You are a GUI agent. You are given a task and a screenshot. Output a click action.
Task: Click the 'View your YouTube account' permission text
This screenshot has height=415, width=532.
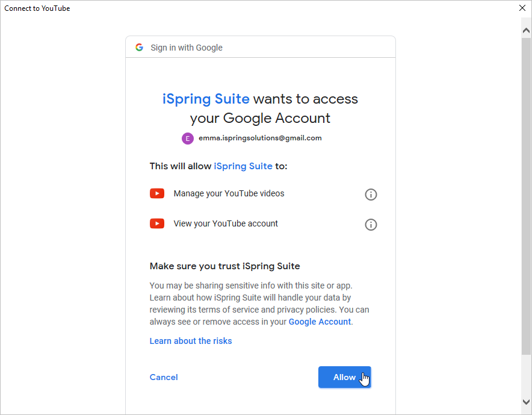(226, 223)
